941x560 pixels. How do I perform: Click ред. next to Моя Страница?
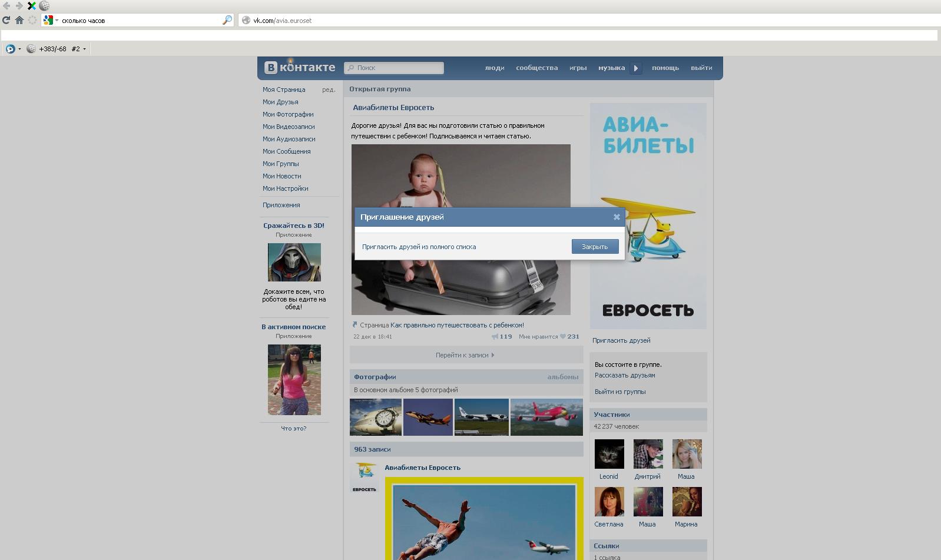329,90
